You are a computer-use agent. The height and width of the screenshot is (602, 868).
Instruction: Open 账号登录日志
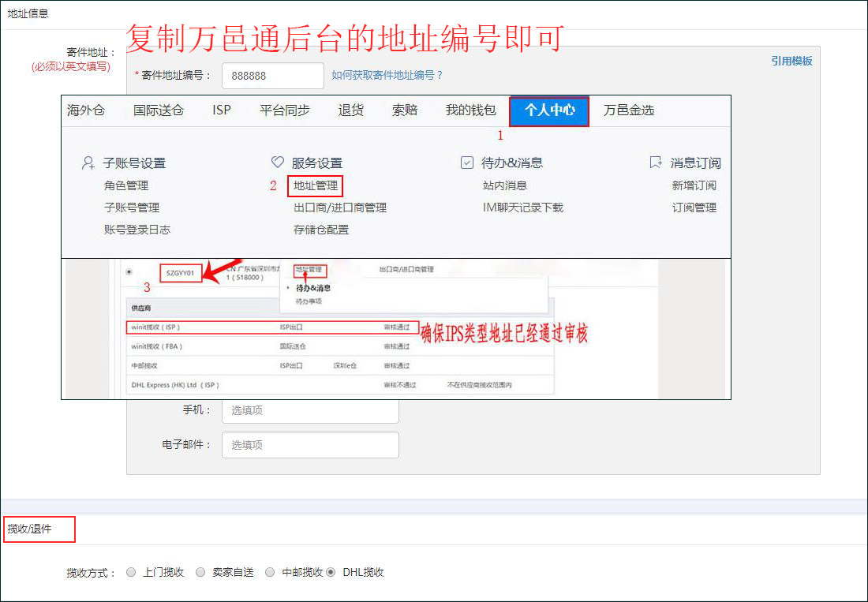(137, 230)
